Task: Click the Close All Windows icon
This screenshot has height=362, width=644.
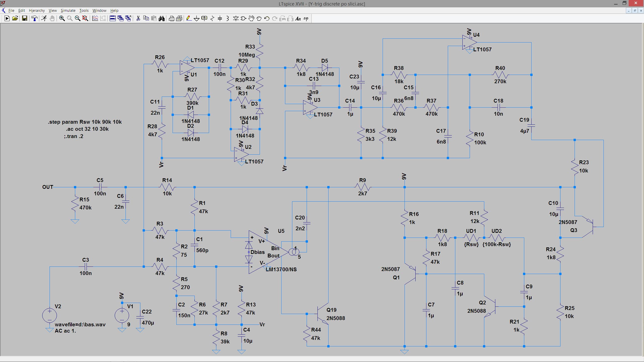Action: [128, 18]
